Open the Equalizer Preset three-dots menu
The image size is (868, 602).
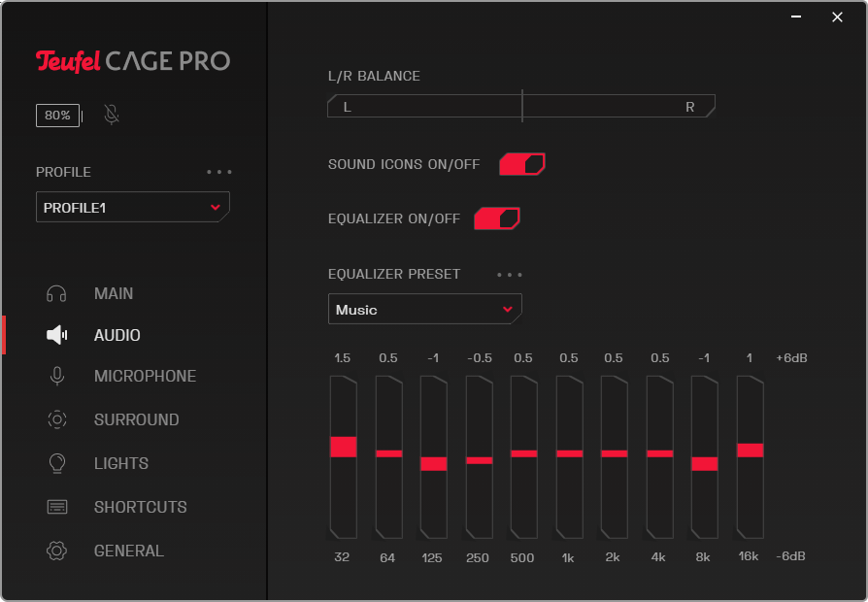(x=510, y=275)
